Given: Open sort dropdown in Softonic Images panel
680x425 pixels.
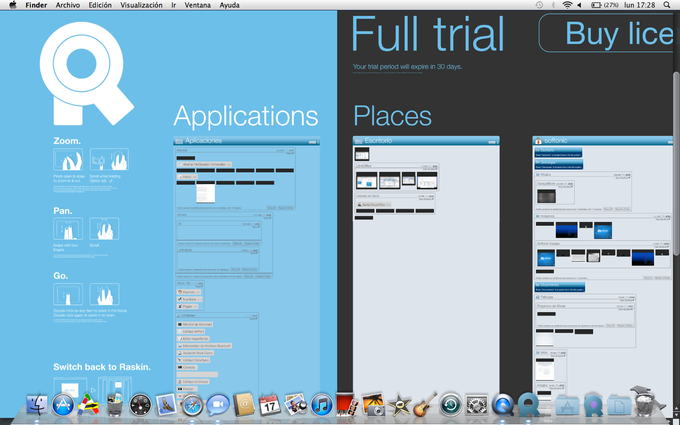Looking at the screenshot, I should tap(662, 246).
